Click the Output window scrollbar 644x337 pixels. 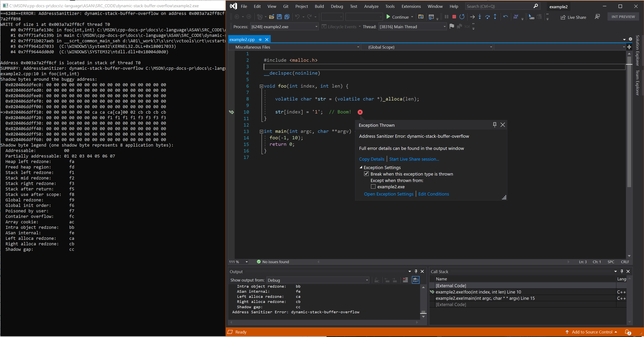[x=423, y=313]
